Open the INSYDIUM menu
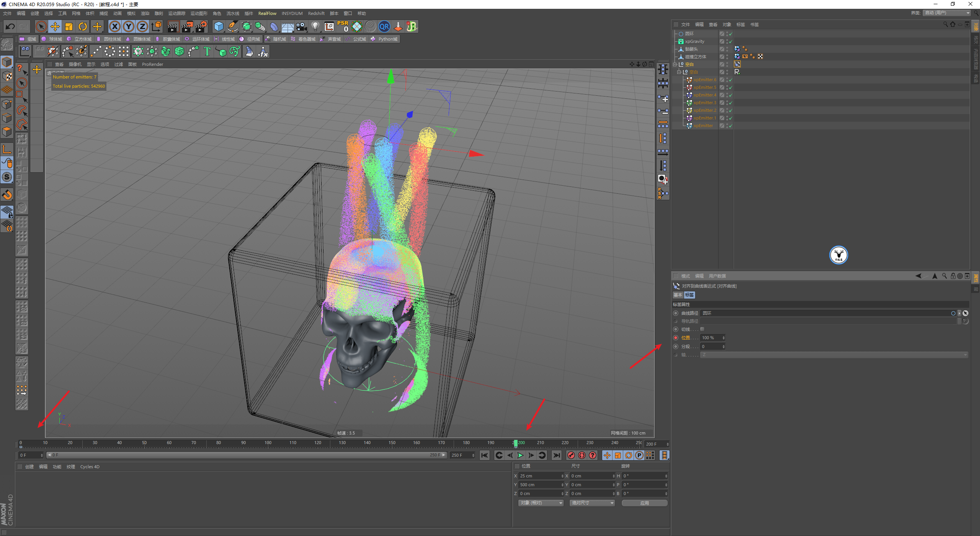This screenshot has width=980, height=536. (x=292, y=13)
